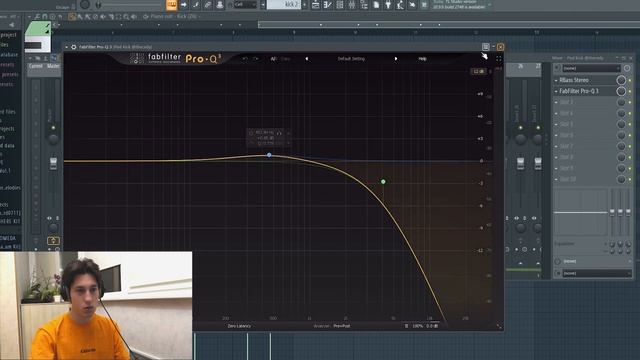Screen dimensions: 640x360
Task: Go to next preset arrow
Action: (396, 59)
